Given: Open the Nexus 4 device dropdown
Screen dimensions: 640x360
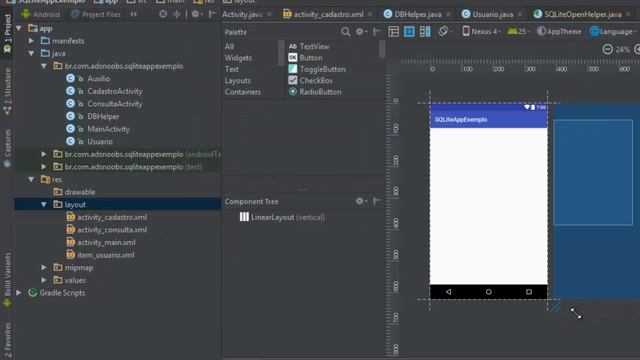Looking at the screenshot, I should (482, 31).
